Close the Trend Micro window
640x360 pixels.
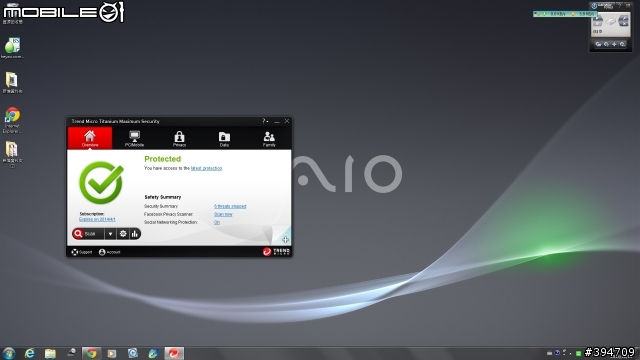(287, 121)
